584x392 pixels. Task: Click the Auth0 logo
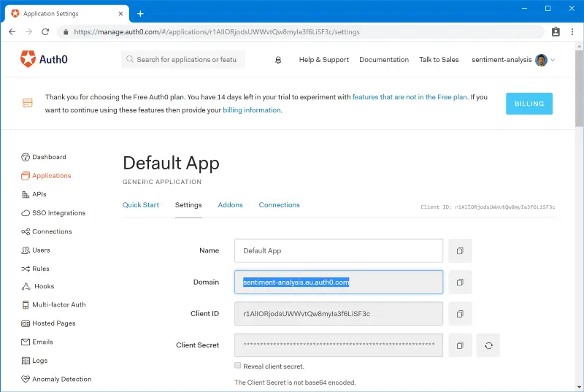[39, 60]
